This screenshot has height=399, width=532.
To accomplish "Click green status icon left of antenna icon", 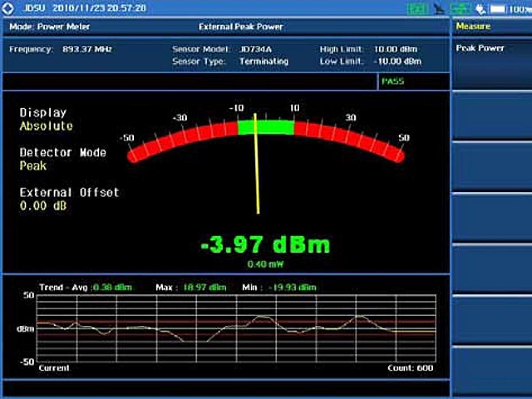I will pyautogui.click(x=418, y=8).
